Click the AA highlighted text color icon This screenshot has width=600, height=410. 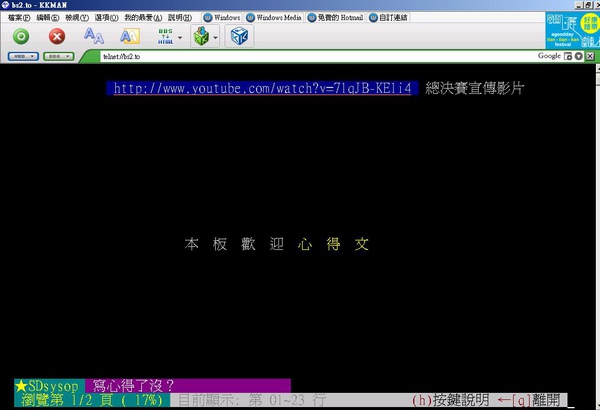130,36
